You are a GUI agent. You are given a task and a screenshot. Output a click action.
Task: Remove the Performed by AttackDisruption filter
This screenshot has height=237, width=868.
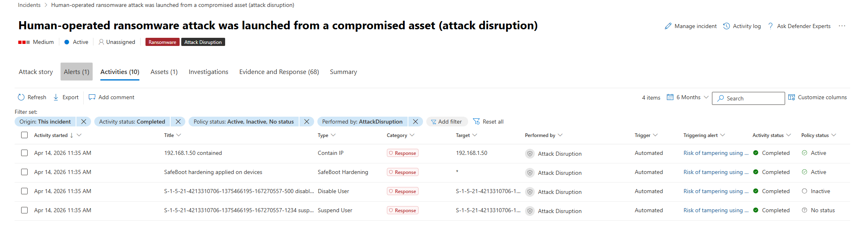pyautogui.click(x=415, y=122)
